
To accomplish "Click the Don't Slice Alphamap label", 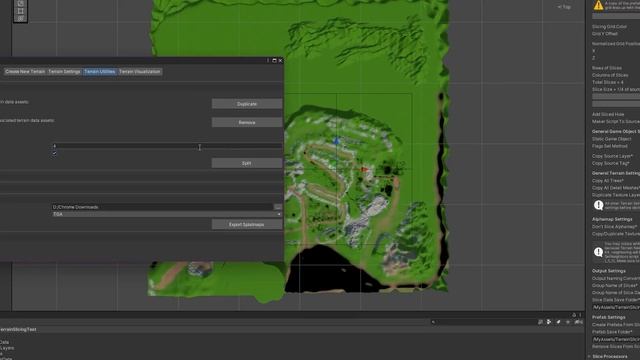I will (615, 227).
